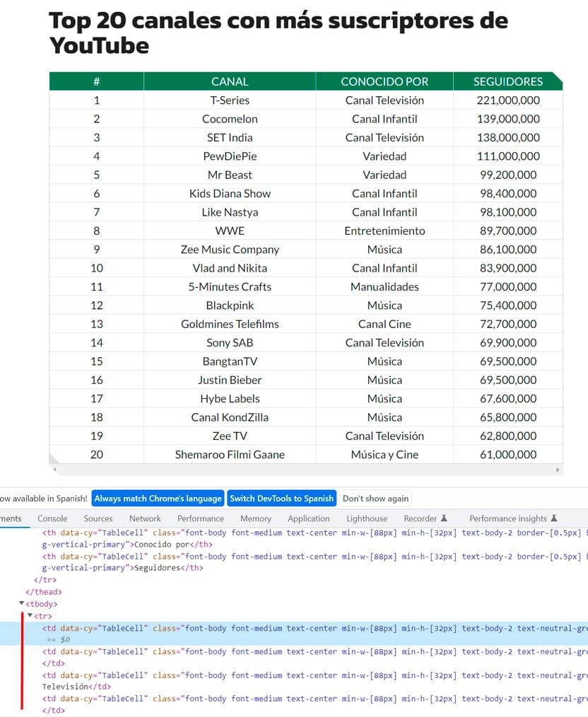
Task: Open the Application tab
Action: pos(308,518)
